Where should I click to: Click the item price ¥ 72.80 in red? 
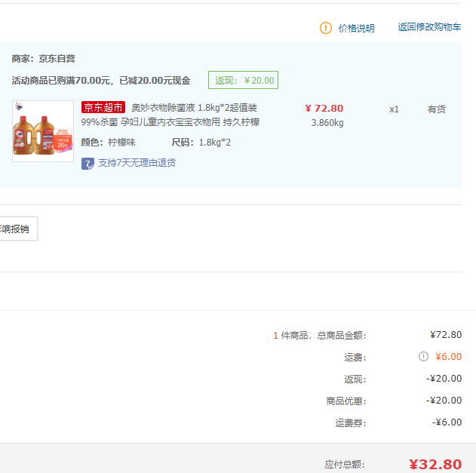[x=324, y=108]
